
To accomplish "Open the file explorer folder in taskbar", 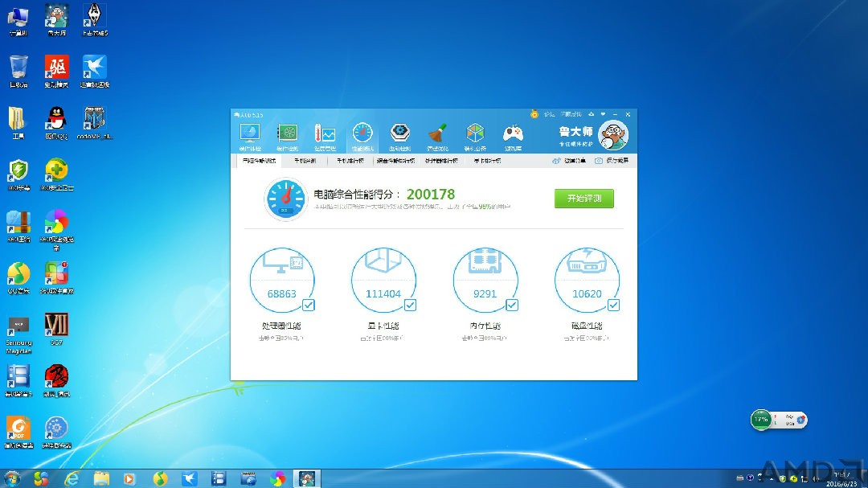I will (101, 478).
